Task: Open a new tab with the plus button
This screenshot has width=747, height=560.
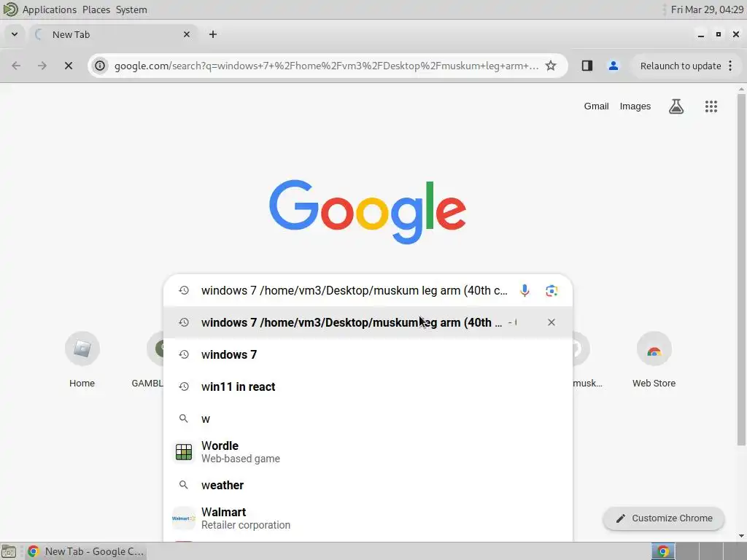Action: click(x=213, y=34)
